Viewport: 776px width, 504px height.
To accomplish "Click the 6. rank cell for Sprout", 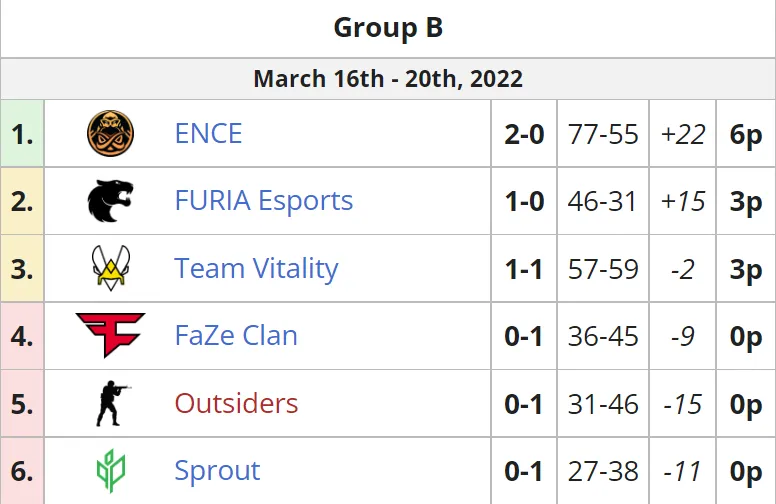I will tap(22, 471).
